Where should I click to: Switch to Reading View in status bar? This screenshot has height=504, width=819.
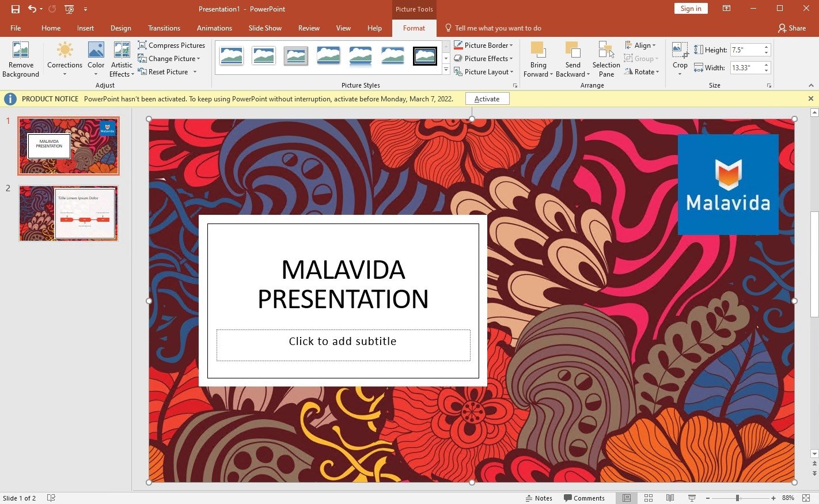coord(670,498)
